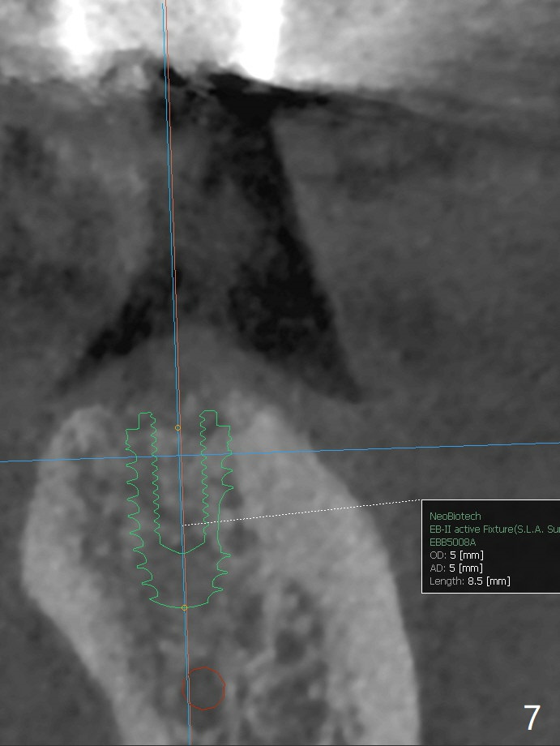
Task: Click the EBB5008A product code
Action: 452,542
